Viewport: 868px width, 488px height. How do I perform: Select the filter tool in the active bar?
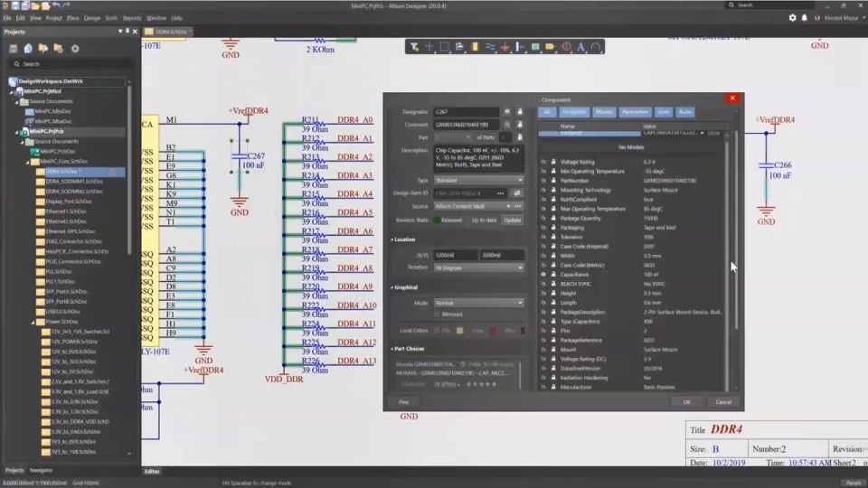pyautogui.click(x=414, y=47)
